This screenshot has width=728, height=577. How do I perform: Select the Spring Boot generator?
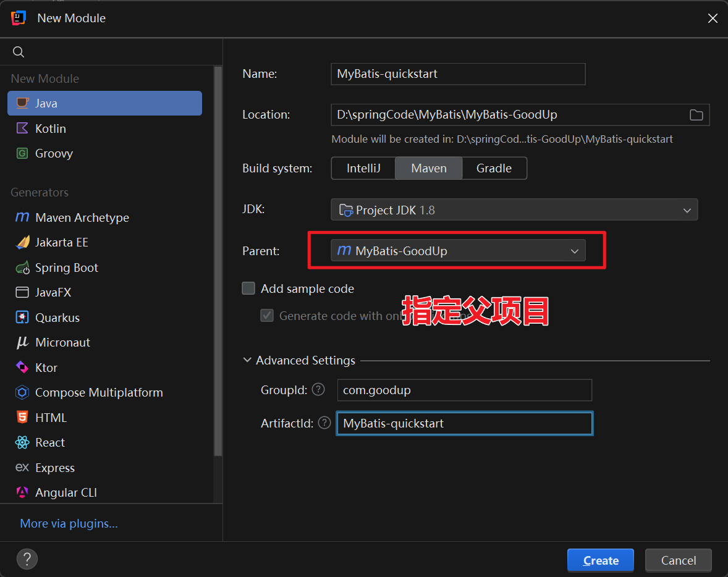104,267
